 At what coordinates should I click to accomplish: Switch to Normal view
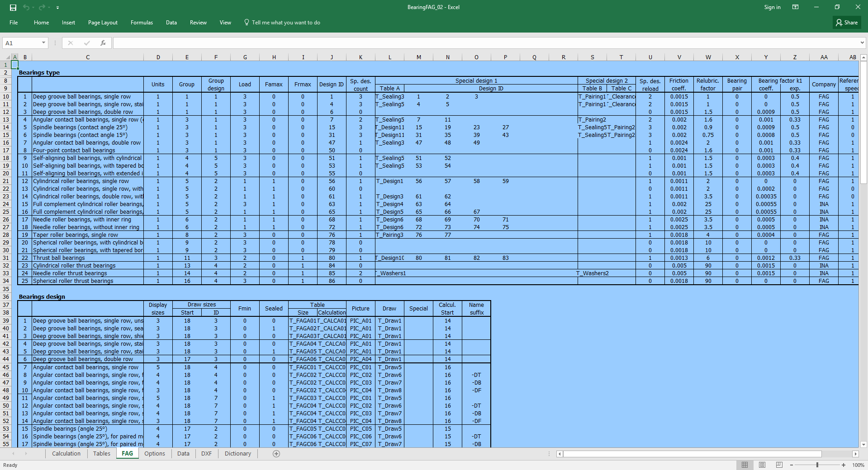[745, 465]
